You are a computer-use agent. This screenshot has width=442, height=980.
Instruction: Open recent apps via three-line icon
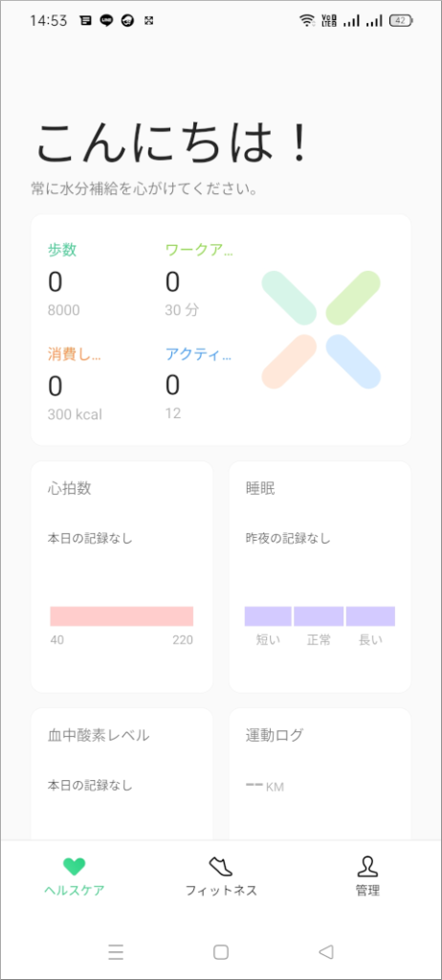(116, 952)
